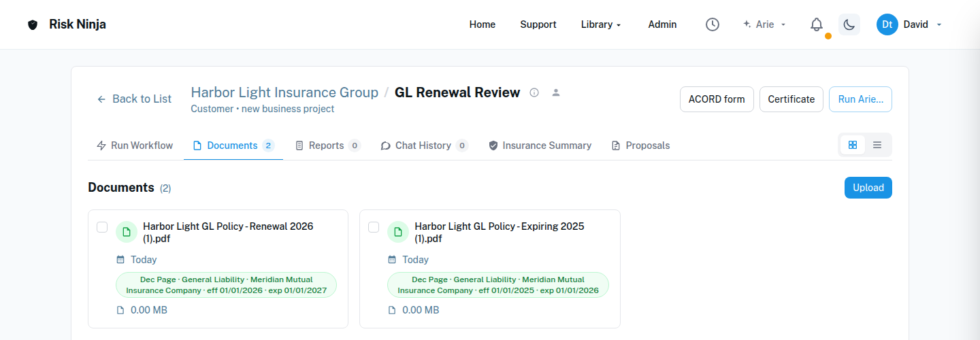The width and height of the screenshot is (980, 340).
Task: Select the Documents tab
Action: click(x=233, y=146)
